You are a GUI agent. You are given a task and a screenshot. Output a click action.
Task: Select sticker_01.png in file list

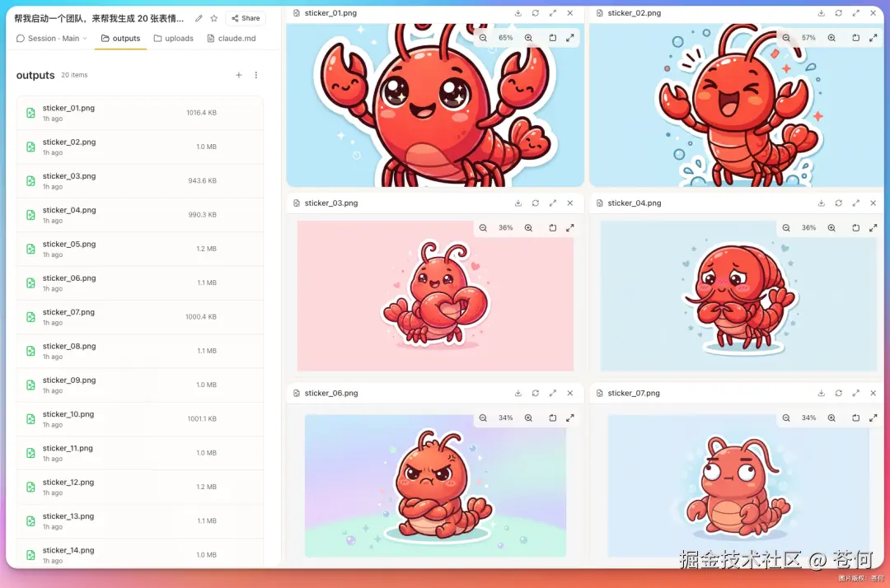coord(139,113)
